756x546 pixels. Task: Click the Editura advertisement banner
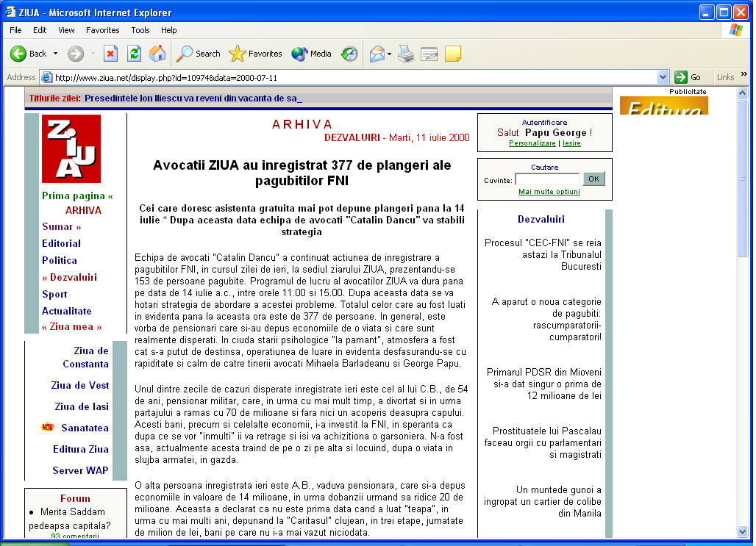pos(664,106)
